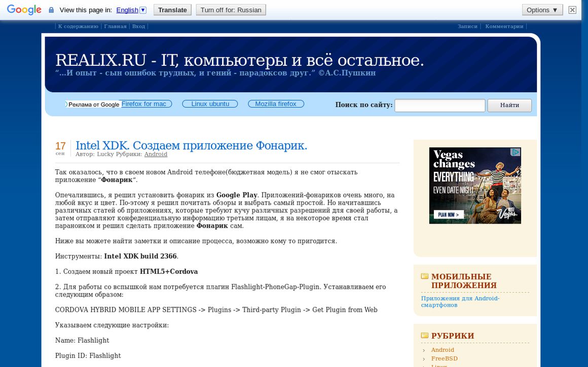Open the Android category in Рубрики sidebar
The image size is (588, 367).
pyautogui.click(x=443, y=350)
